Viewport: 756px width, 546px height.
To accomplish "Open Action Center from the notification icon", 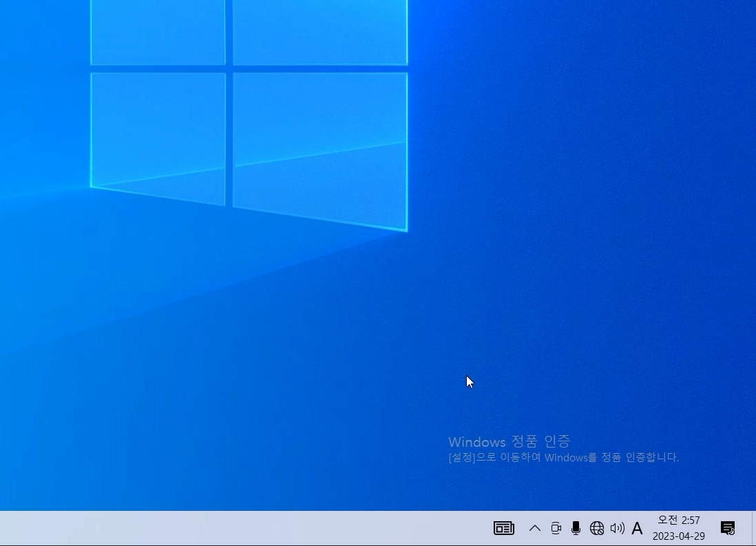I will pos(728,528).
